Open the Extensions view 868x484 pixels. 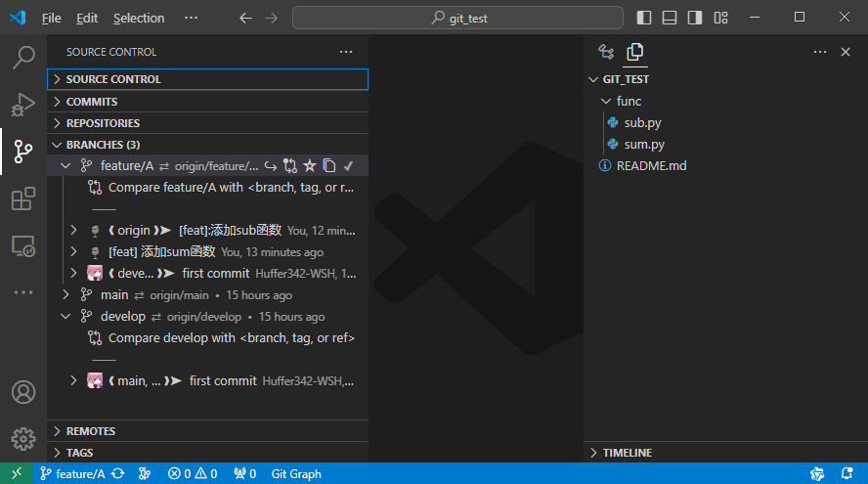(23, 199)
